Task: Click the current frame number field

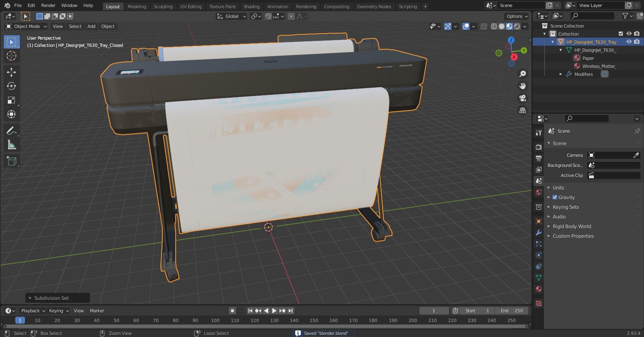Action: [x=434, y=311]
